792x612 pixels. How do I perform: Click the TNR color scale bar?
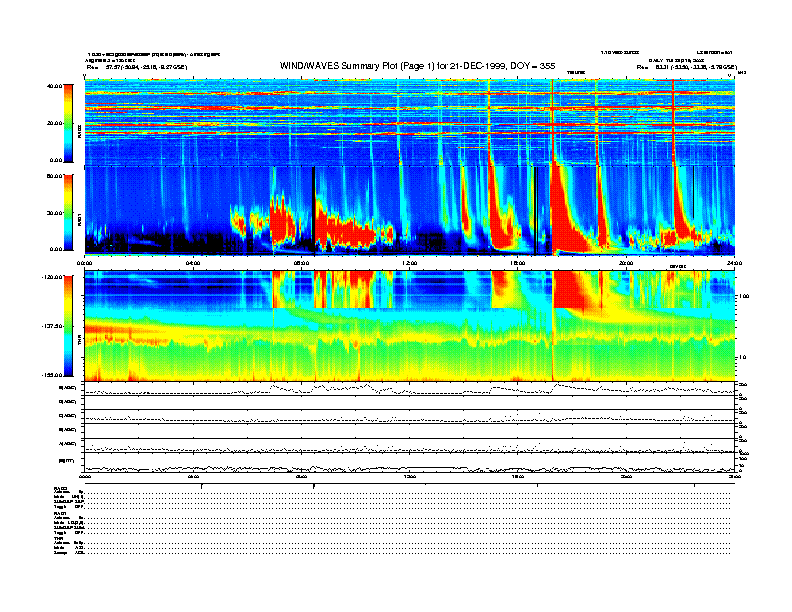tap(68, 326)
